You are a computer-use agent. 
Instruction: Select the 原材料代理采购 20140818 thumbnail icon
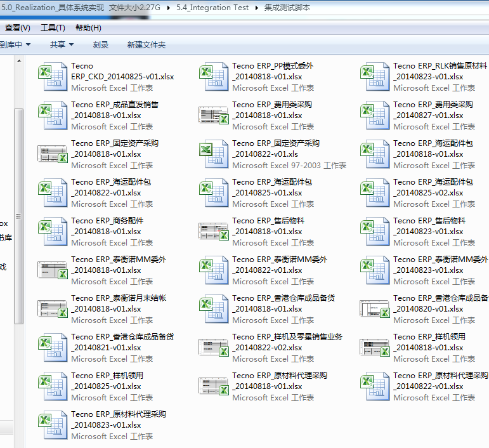click(x=214, y=386)
